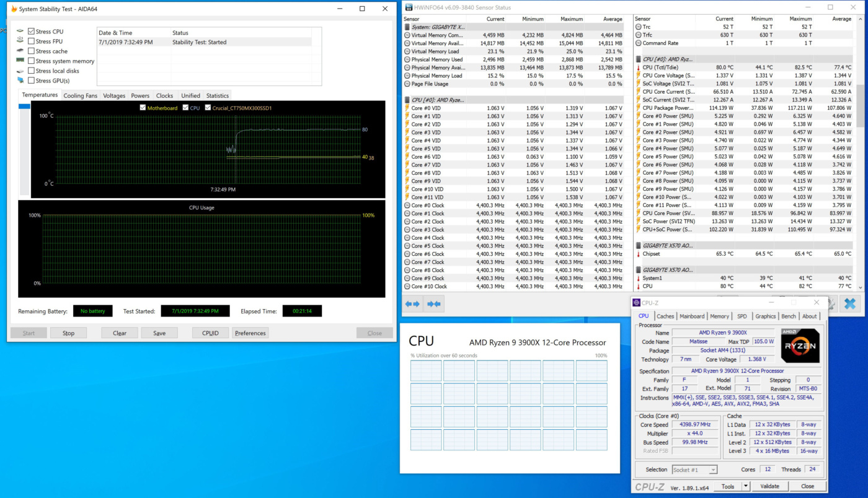868x498 pixels.
Task: Open About tab in CPU-Z
Action: (x=810, y=316)
